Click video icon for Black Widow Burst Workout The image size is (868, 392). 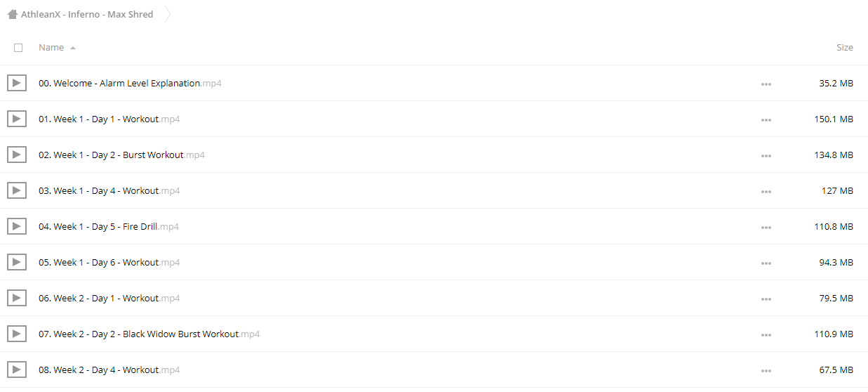(x=17, y=334)
